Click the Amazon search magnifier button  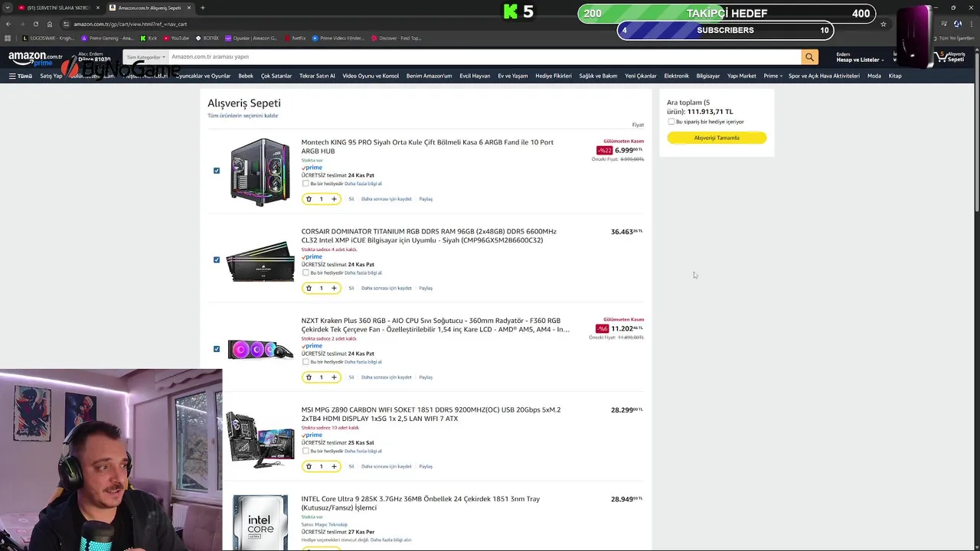(809, 57)
